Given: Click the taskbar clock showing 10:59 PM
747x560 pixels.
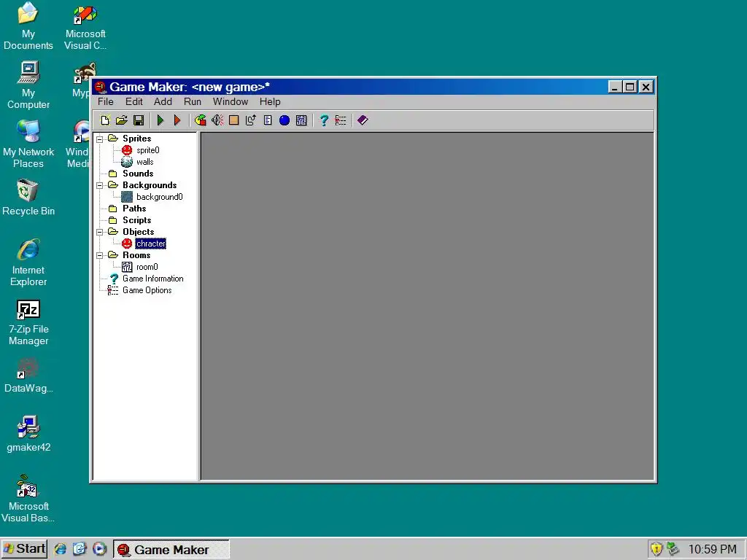Looking at the screenshot, I should click(712, 549).
